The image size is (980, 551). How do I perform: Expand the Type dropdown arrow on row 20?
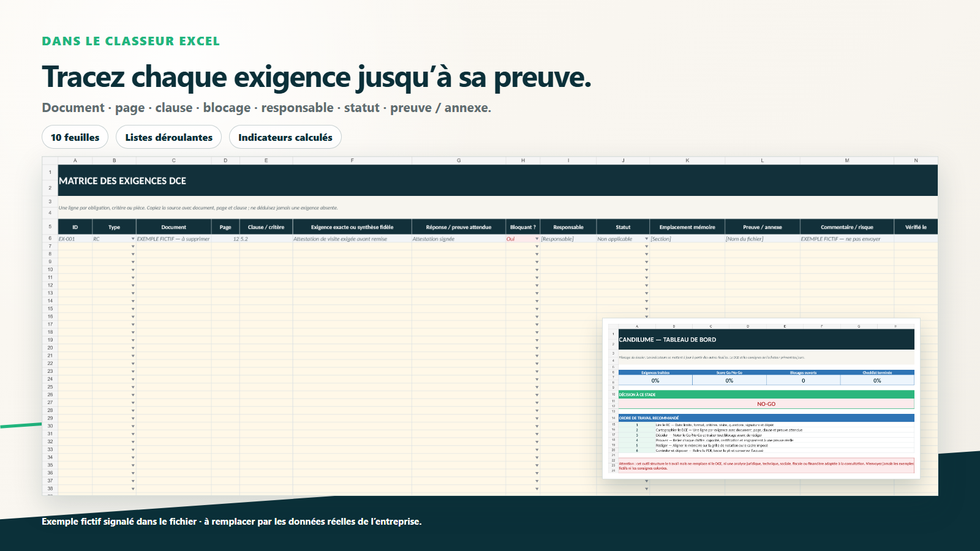click(133, 348)
